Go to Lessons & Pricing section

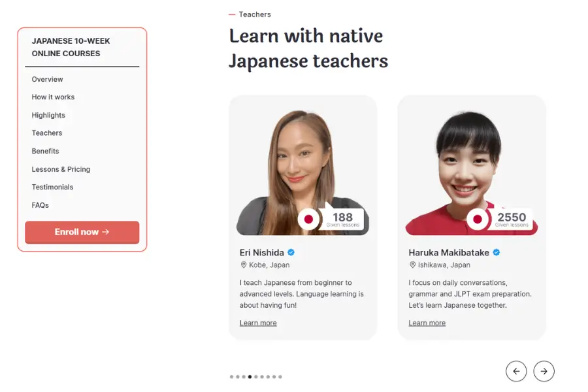[61, 169]
